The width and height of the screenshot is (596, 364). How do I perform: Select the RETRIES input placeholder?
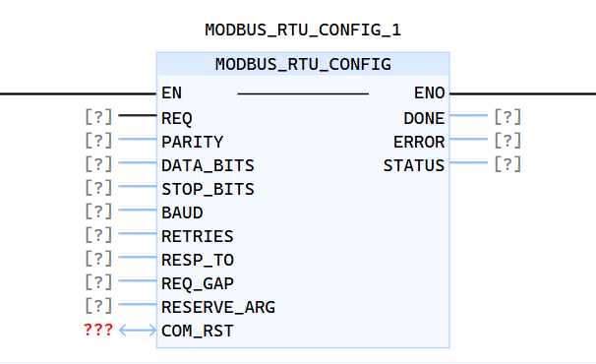[x=98, y=235]
